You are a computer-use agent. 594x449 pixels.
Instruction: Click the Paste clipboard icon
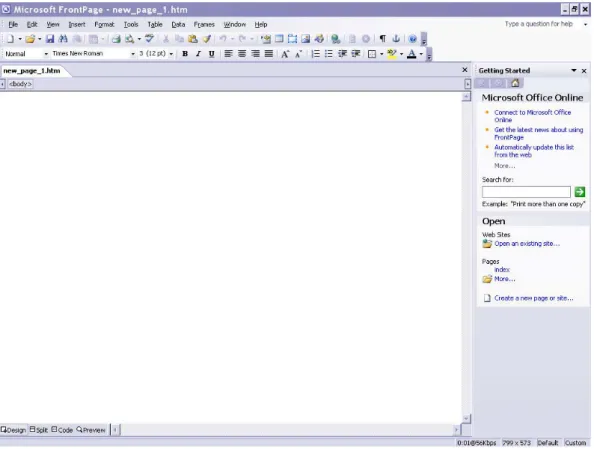pos(193,39)
